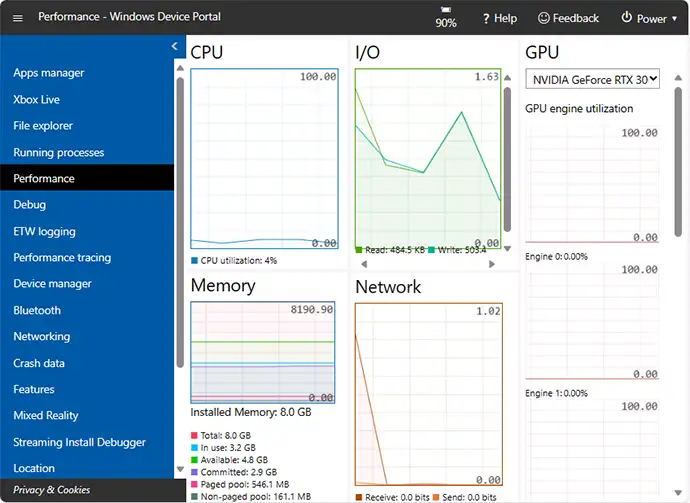The image size is (690, 503).
Task: Click the I/O read/write graph
Action: 428,158
